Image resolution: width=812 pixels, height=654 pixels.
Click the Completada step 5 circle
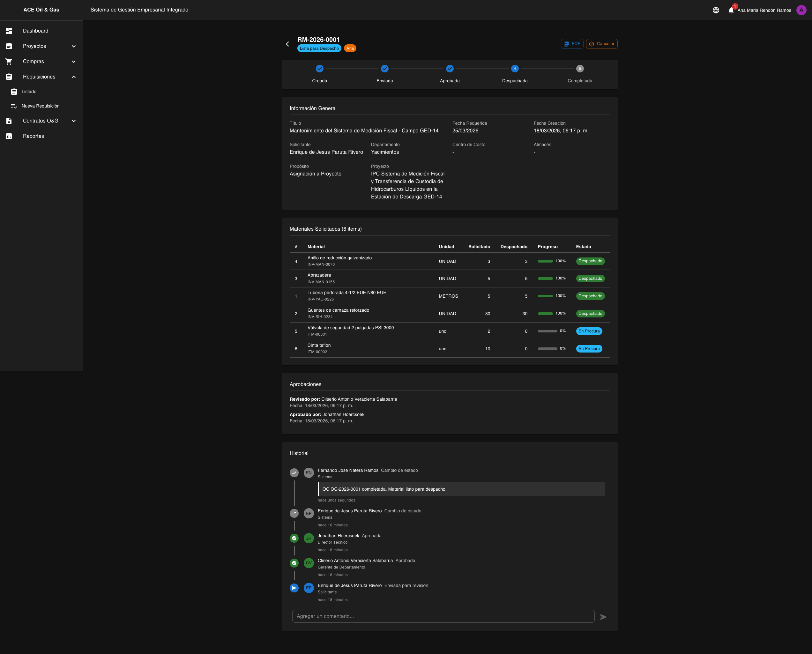(x=579, y=69)
